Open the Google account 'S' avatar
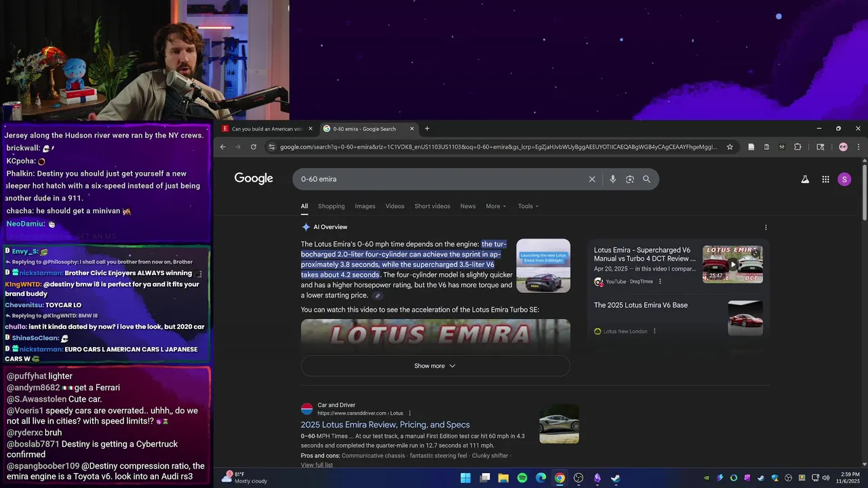The width and height of the screenshot is (868, 488). pyautogui.click(x=844, y=179)
